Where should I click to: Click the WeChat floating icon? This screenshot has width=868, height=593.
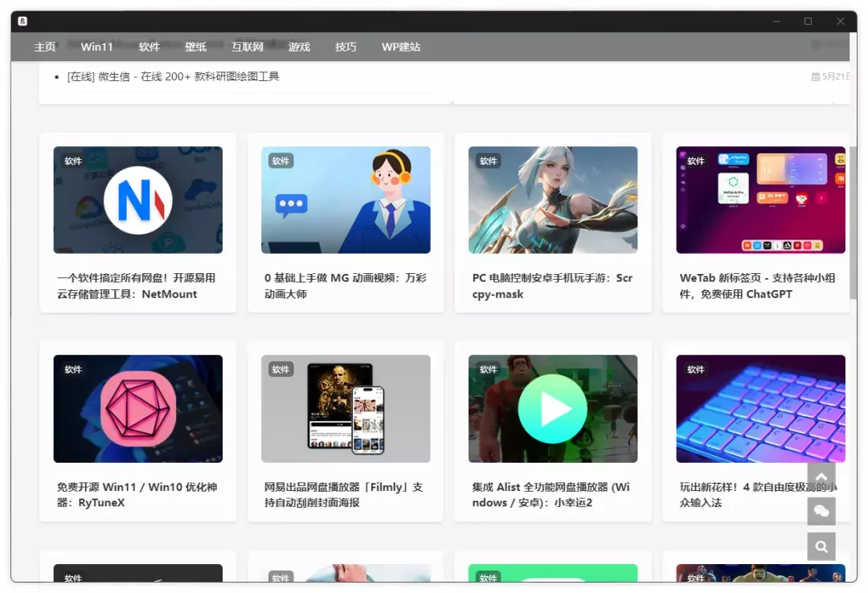click(821, 512)
